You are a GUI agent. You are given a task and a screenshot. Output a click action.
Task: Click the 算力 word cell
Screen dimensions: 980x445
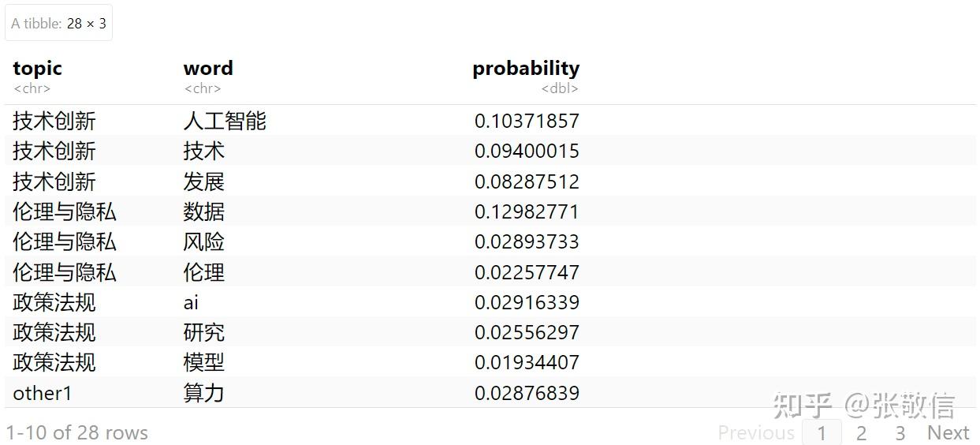203,393
